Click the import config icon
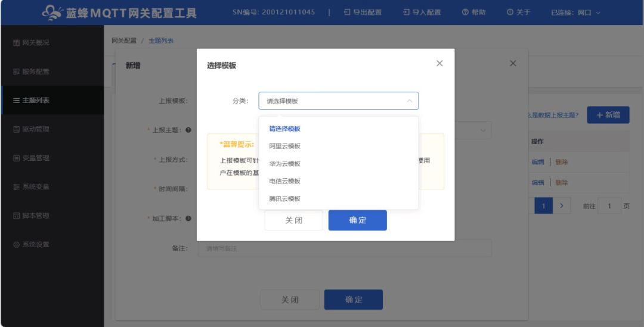The height and width of the screenshot is (327, 644). point(406,13)
